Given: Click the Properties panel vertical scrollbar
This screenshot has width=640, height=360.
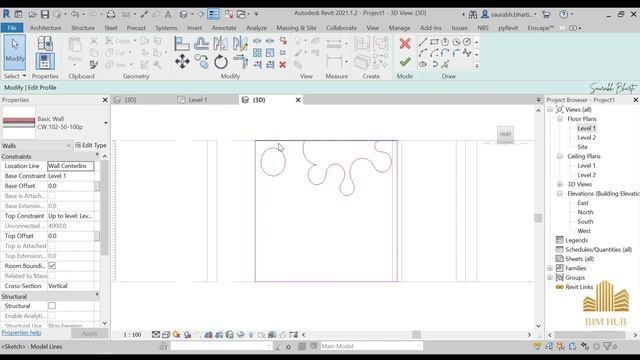Looking at the screenshot, I should tap(104, 207).
